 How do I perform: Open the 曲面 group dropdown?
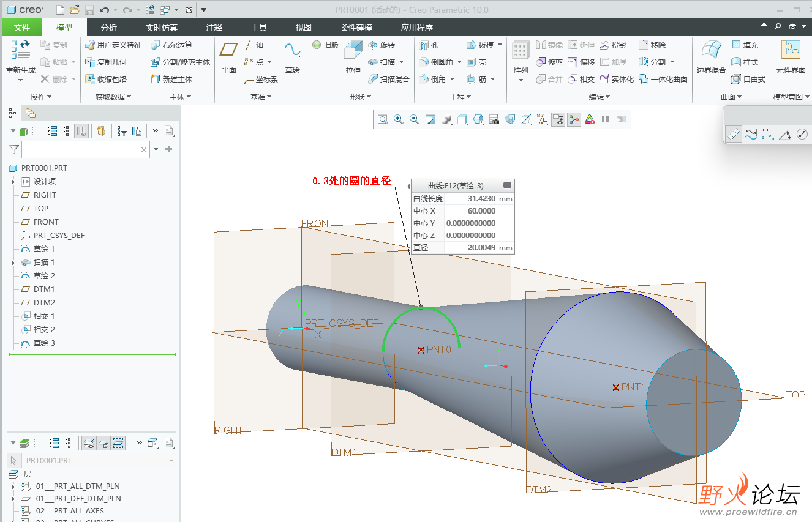click(731, 97)
